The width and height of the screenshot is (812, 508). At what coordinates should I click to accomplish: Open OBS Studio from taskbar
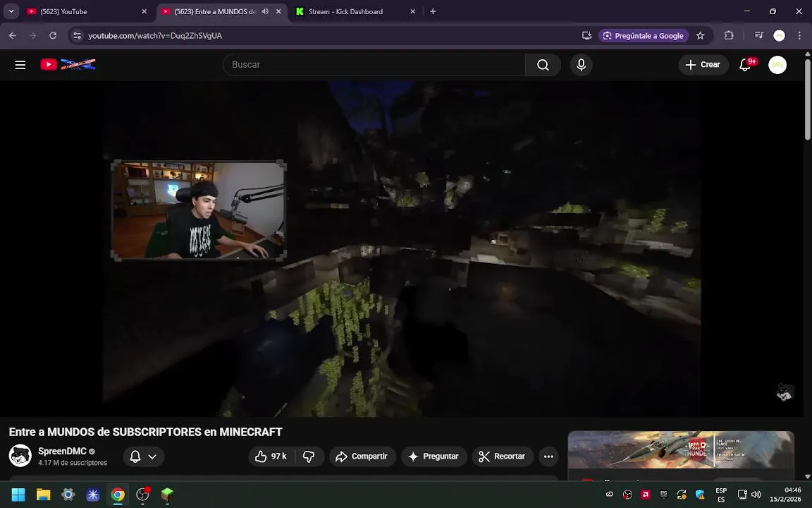pyautogui.click(x=142, y=495)
